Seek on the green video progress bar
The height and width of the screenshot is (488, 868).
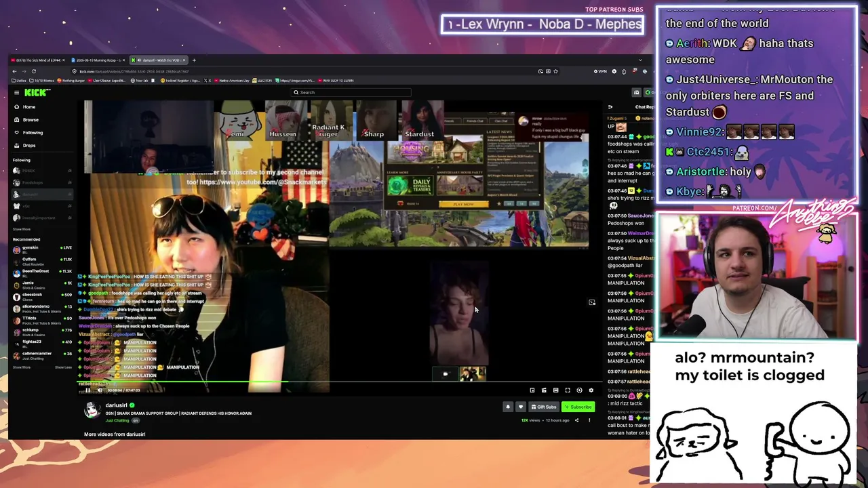pyautogui.click(x=339, y=383)
